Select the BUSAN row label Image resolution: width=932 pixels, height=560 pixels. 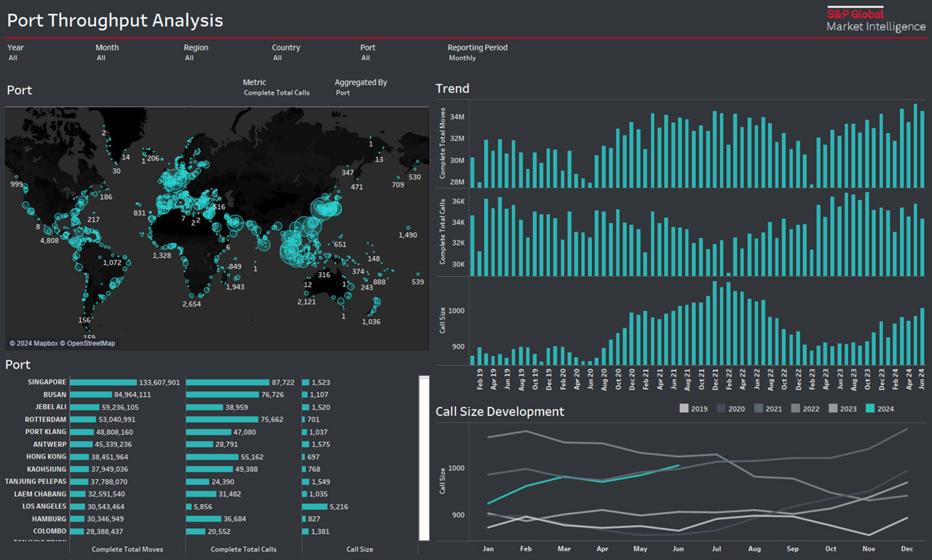click(55, 395)
